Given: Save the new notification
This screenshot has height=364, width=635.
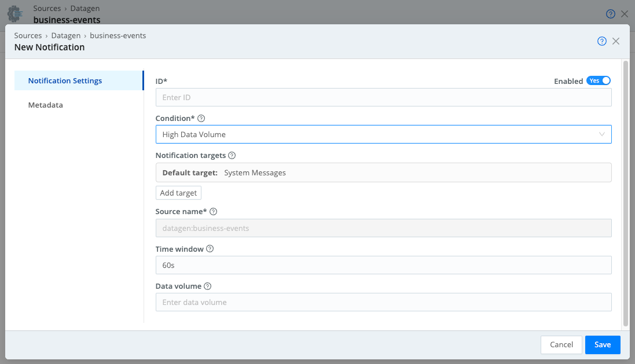Looking at the screenshot, I should pos(602,344).
